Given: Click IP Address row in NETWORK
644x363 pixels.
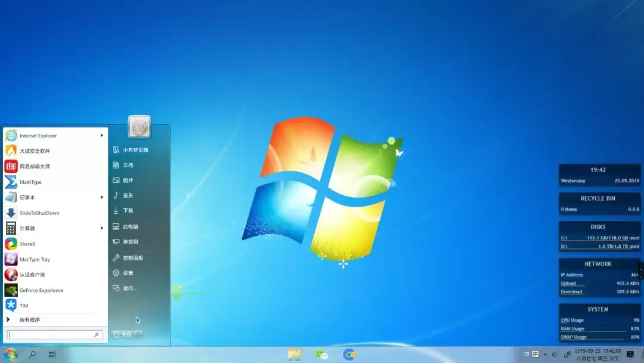Looking at the screenshot, I should [x=600, y=275].
